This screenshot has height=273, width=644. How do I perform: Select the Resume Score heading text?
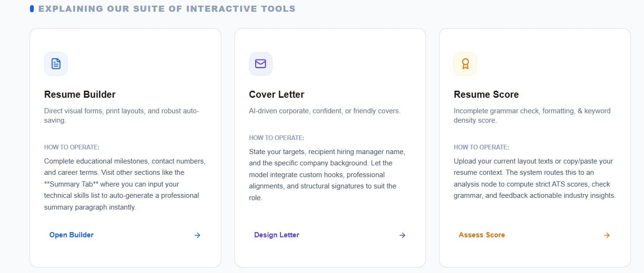(x=486, y=94)
